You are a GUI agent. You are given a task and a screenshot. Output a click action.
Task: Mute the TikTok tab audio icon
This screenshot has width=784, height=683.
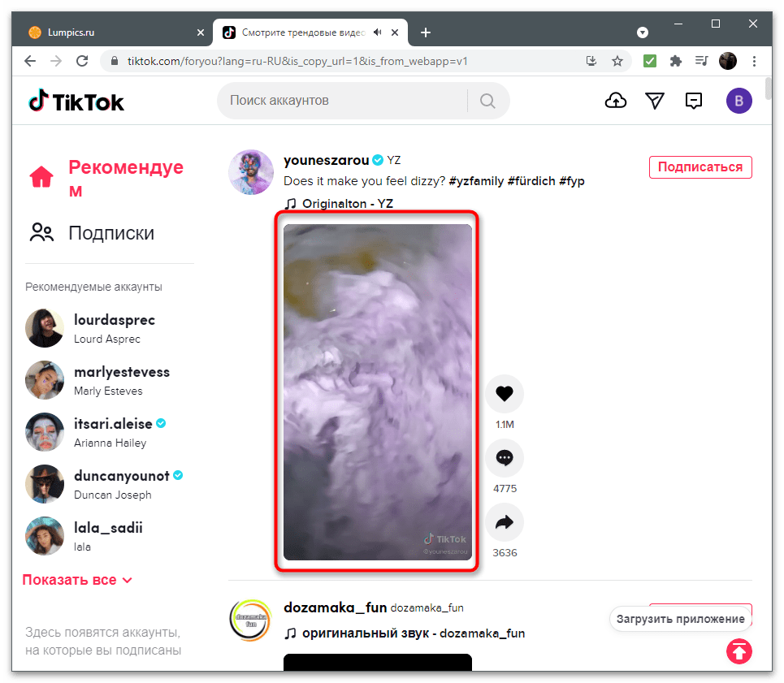pos(378,32)
